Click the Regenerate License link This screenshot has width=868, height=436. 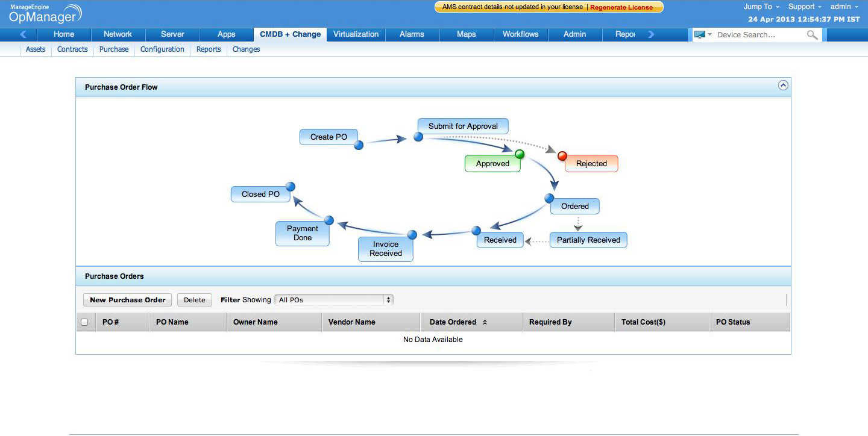[621, 7]
